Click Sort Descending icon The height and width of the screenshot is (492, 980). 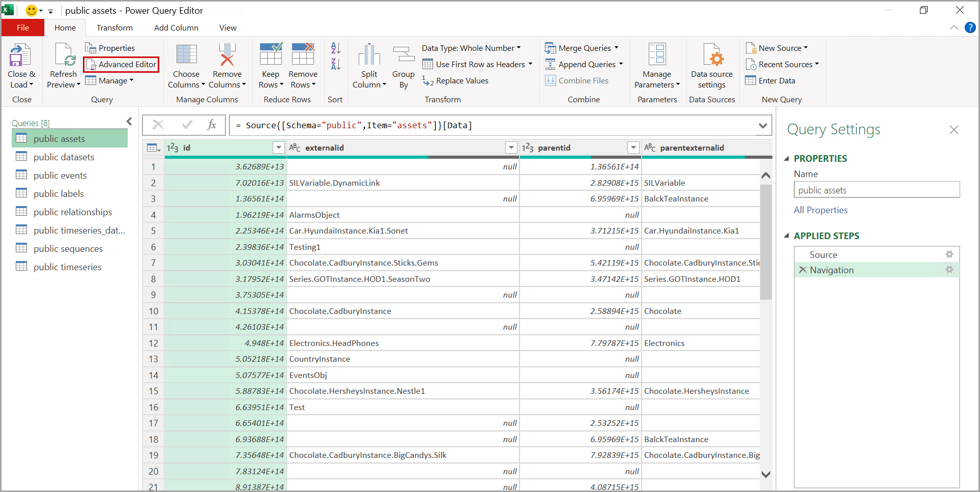tap(335, 65)
